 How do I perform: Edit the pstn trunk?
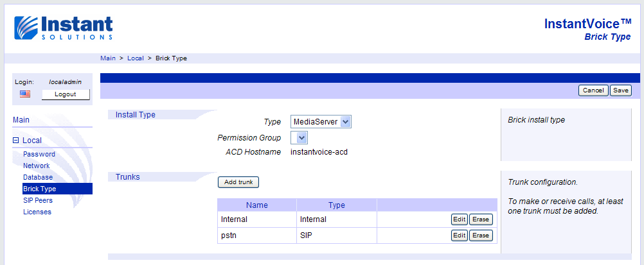(x=459, y=235)
